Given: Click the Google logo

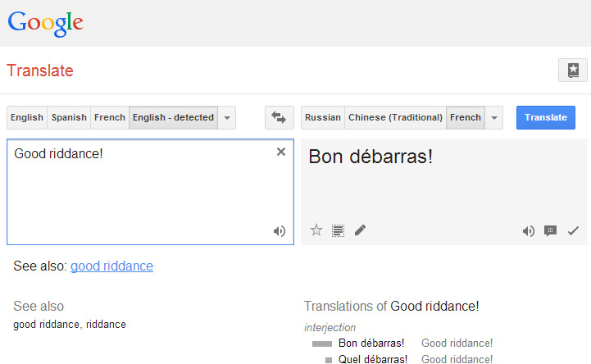Looking at the screenshot, I should click(46, 23).
